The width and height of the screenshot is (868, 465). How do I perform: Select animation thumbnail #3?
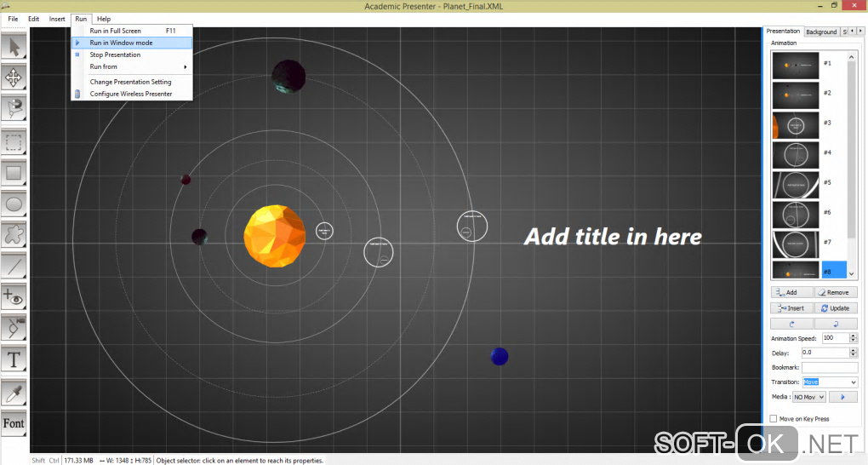pyautogui.click(x=796, y=124)
